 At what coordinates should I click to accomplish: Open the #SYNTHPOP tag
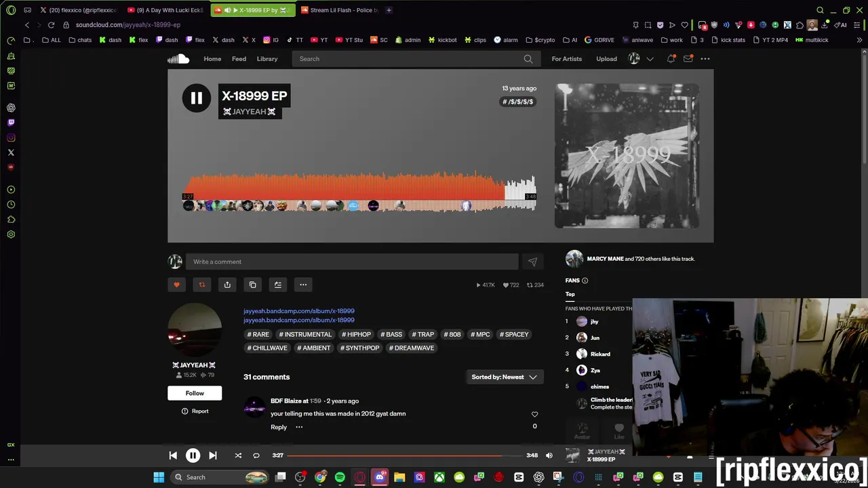(360, 348)
